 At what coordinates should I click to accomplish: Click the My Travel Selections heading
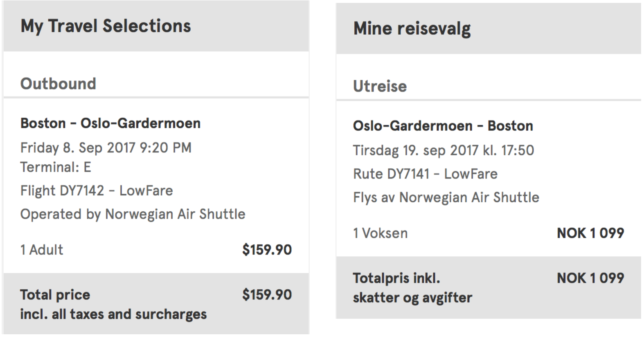point(106,26)
